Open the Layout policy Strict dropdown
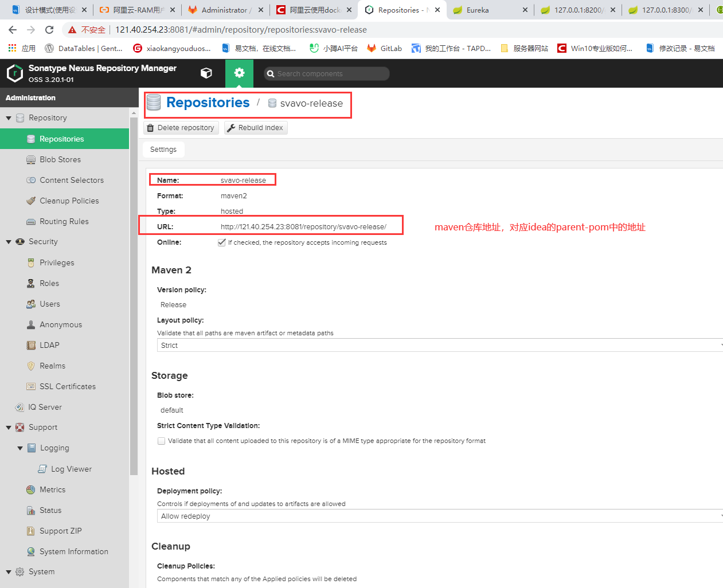The height and width of the screenshot is (588, 723). coord(440,346)
